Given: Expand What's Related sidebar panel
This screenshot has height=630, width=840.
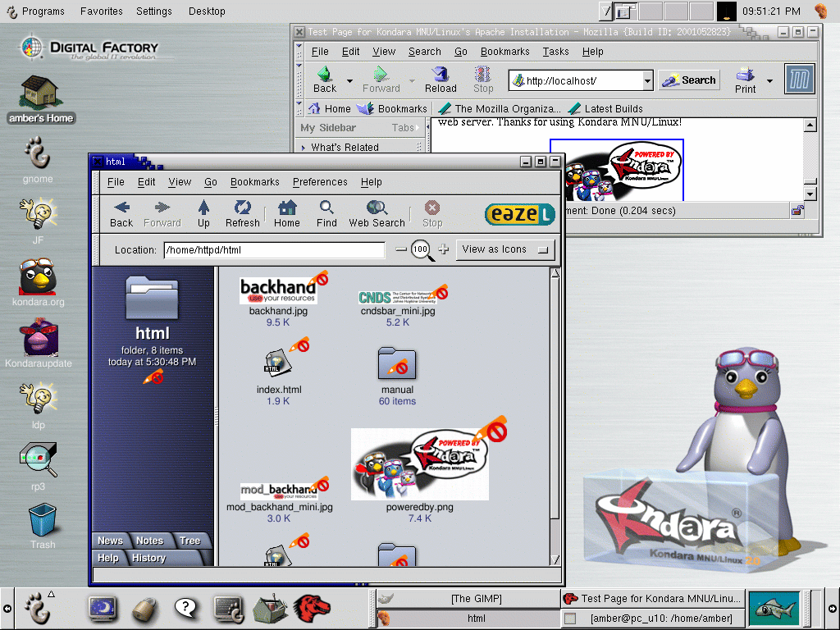Looking at the screenshot, I should (304, 148).
